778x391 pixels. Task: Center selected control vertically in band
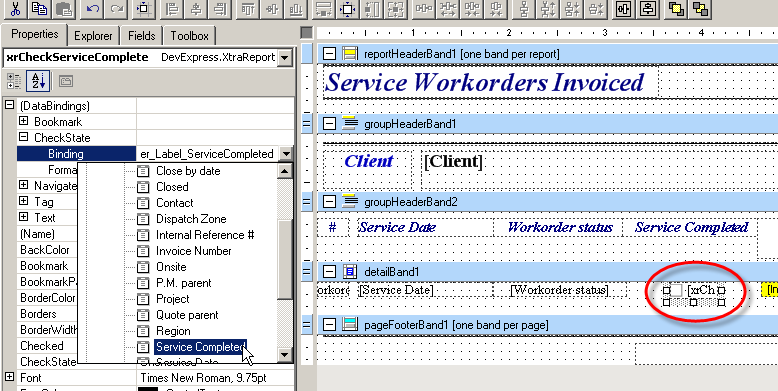(x=648, y=8)
